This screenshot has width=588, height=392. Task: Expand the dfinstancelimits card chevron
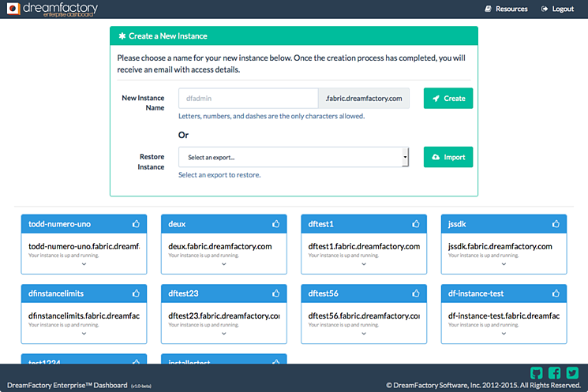[x=84, y=334]
